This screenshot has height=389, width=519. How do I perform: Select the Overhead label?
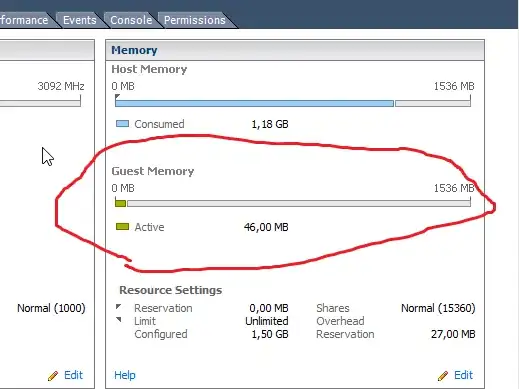coord(340,321)
